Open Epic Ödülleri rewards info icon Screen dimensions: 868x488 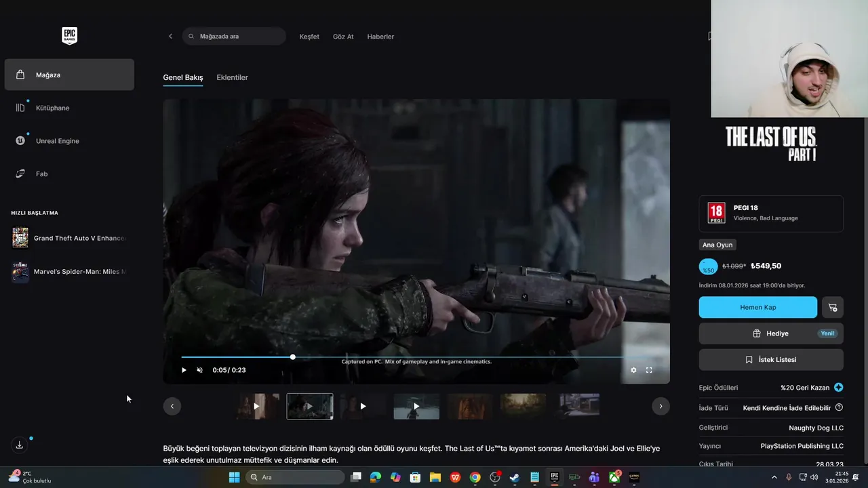tap(839, 388)
